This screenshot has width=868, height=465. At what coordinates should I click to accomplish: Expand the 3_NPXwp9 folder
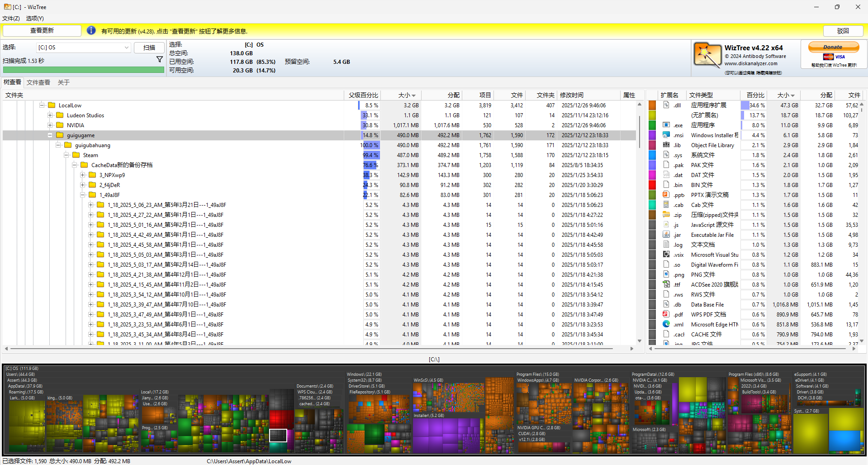coord(82,175)
